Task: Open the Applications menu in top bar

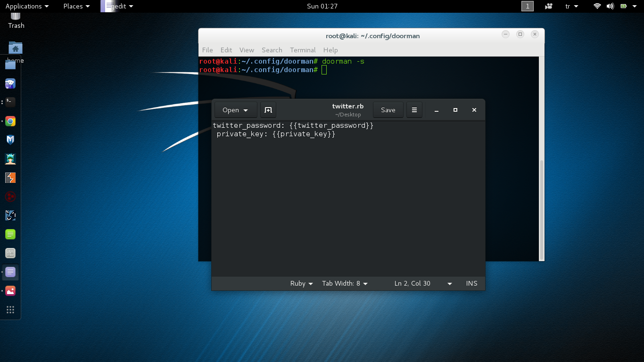Action: [x=27, y=6]
